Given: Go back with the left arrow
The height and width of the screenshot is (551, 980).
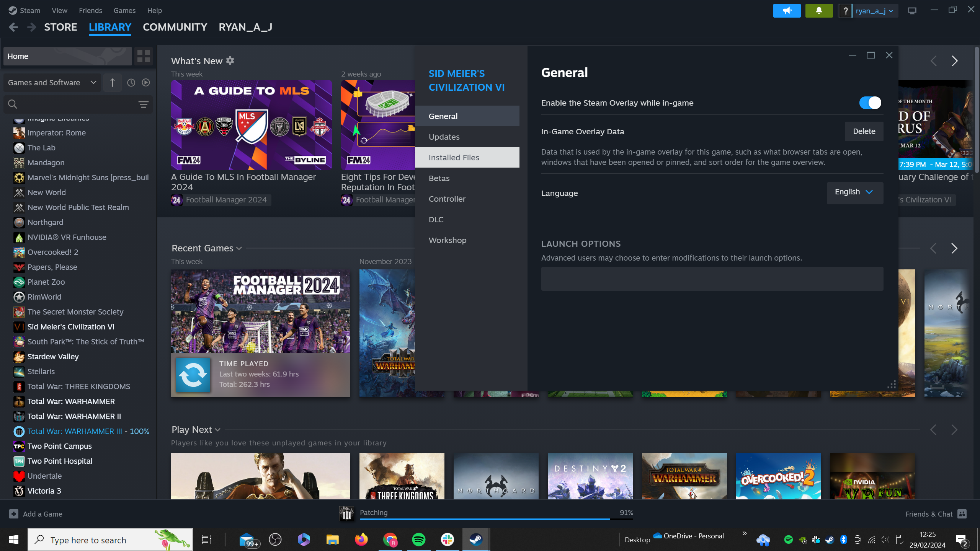Looking at the screenshot, I should pos(13,27).
